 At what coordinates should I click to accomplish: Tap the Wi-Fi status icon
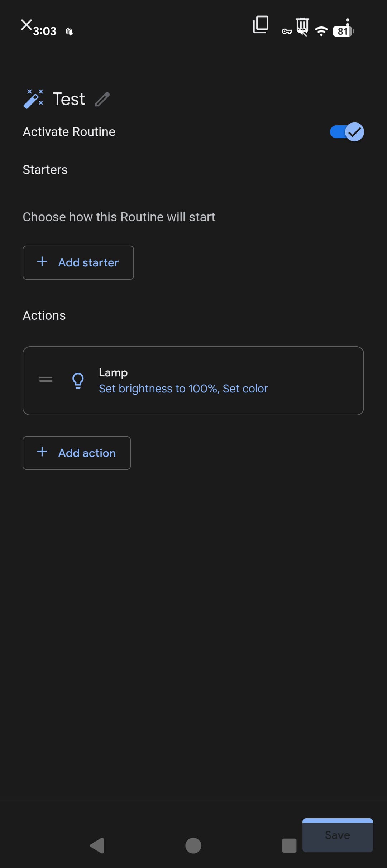321,31
